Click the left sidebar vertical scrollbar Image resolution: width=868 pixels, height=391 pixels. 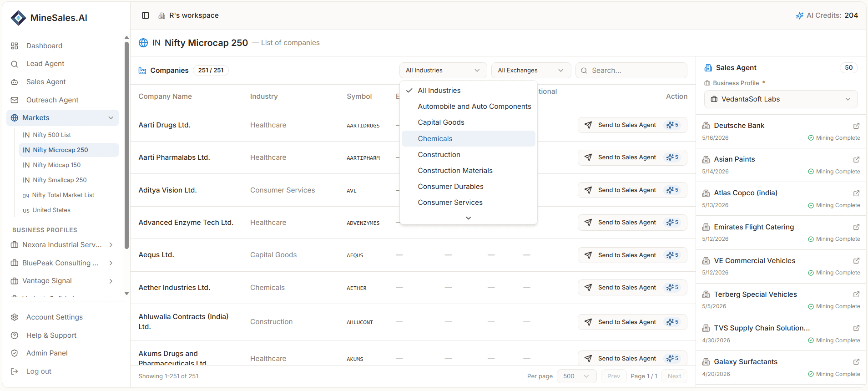point(126,146)
